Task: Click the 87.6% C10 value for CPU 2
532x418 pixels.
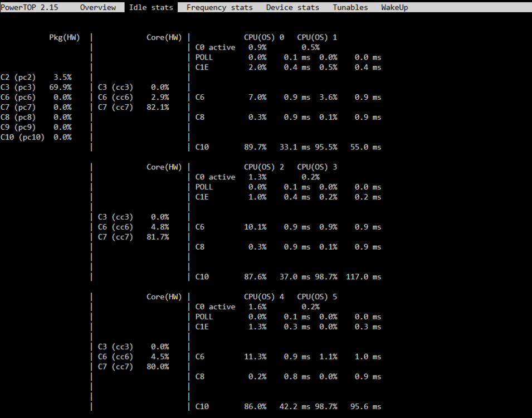Action: tap(255, 277)
